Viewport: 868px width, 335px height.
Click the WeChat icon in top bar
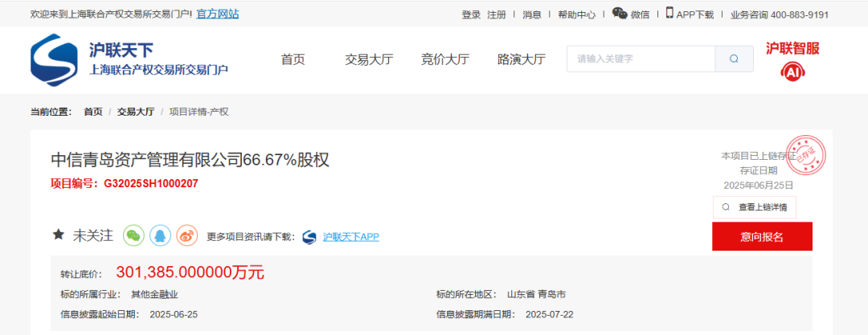click(620, 14)
